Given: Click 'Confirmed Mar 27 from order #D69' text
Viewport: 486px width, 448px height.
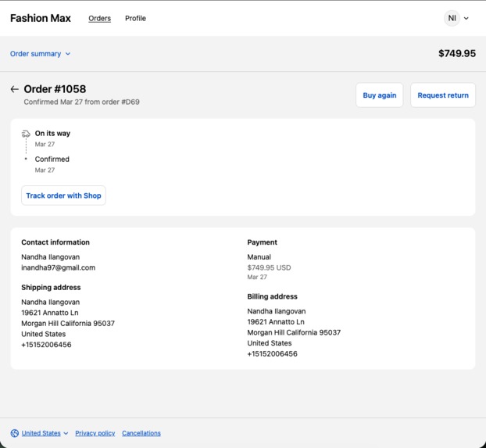Looking at the screenshot, I should click(81, 102).
